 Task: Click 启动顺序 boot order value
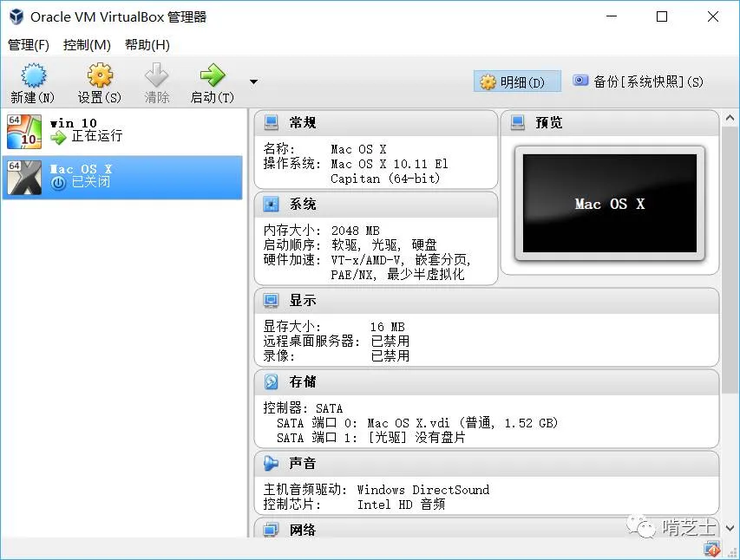tap(384, 245)
